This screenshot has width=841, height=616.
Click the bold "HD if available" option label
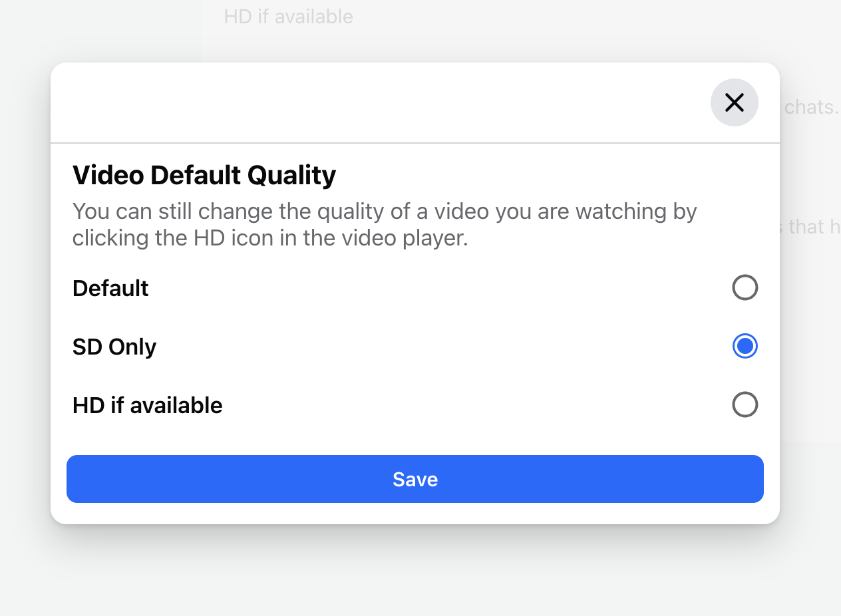147,405
